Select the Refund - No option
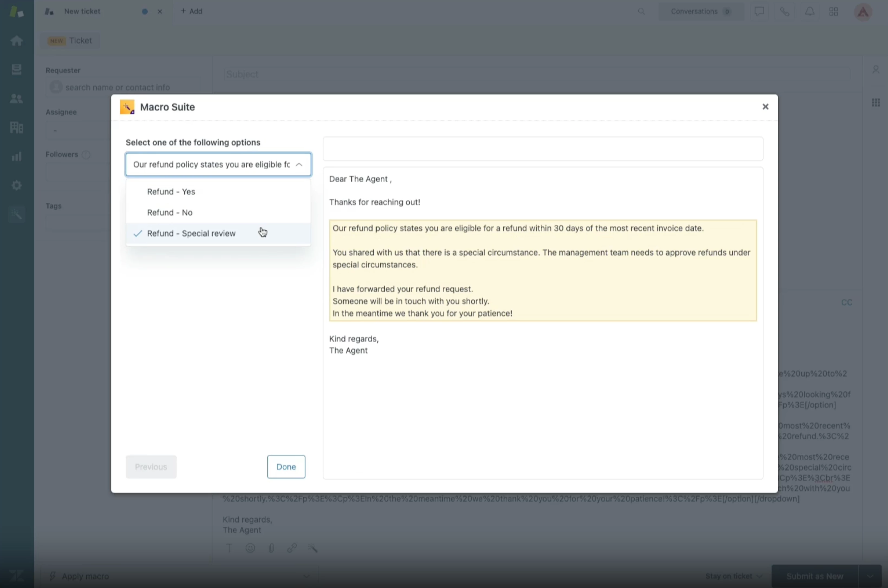Screen dimensions: 888x588 tap(170, 213)
